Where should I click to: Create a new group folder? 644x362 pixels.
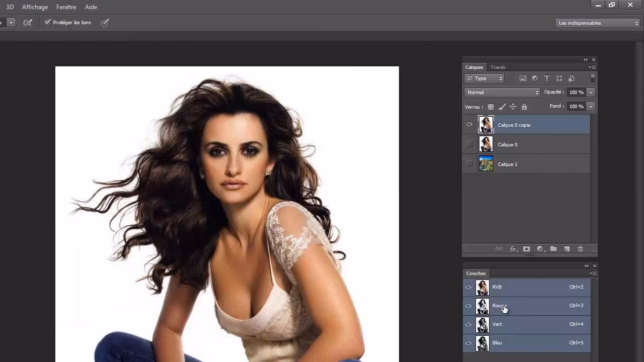click(553, 248)
